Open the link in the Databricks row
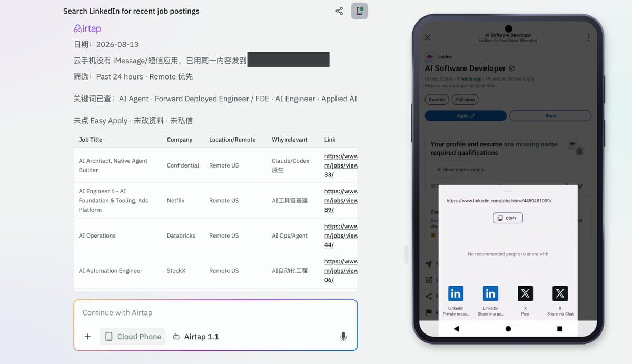This screenshot has width=632, height=364. 341,235
